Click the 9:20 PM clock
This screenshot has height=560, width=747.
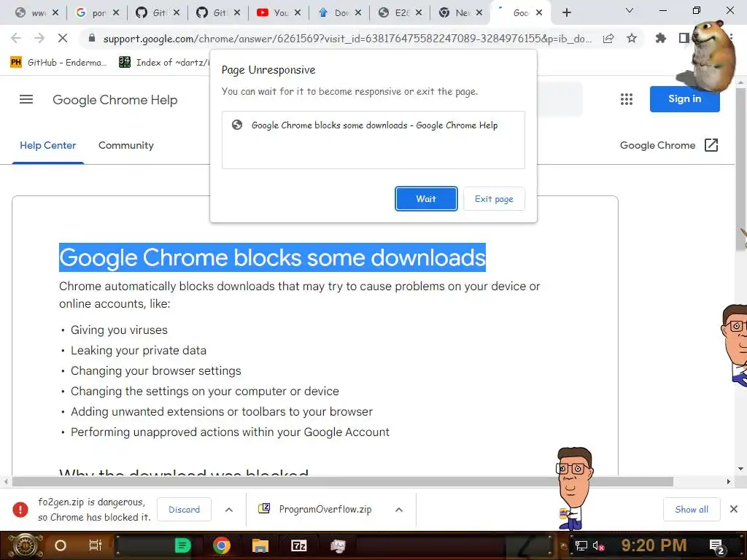click(x=654, y=545)
